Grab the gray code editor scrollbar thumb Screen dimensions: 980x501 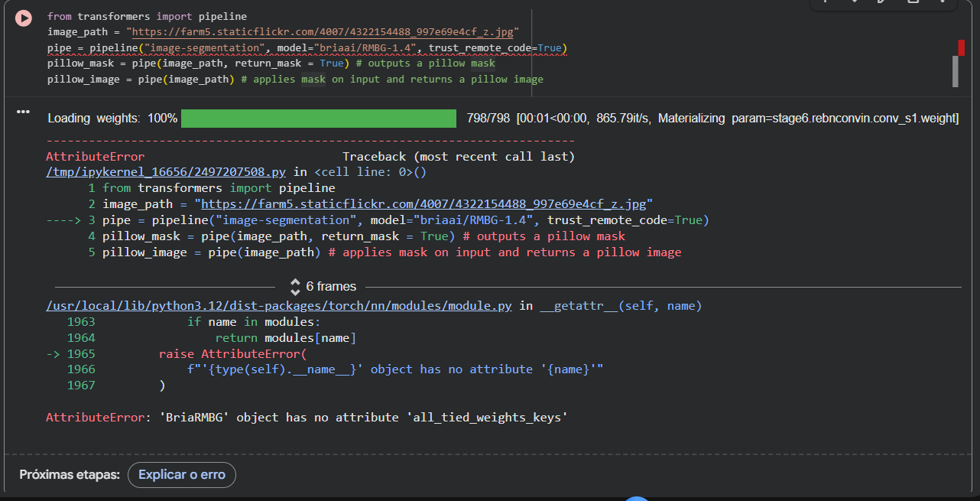[955, 71]
